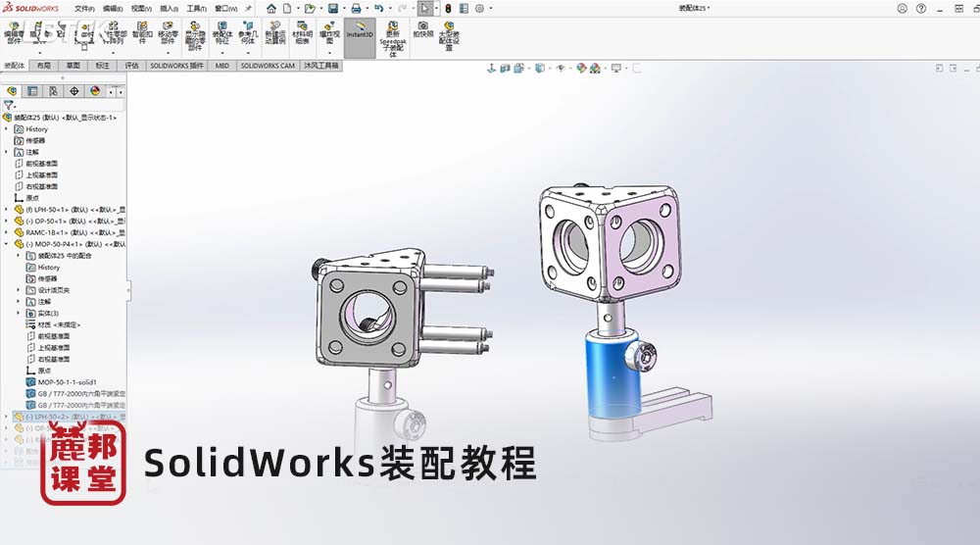
Task: Open the 视图(V) View menu
Action: coord(141,9)
